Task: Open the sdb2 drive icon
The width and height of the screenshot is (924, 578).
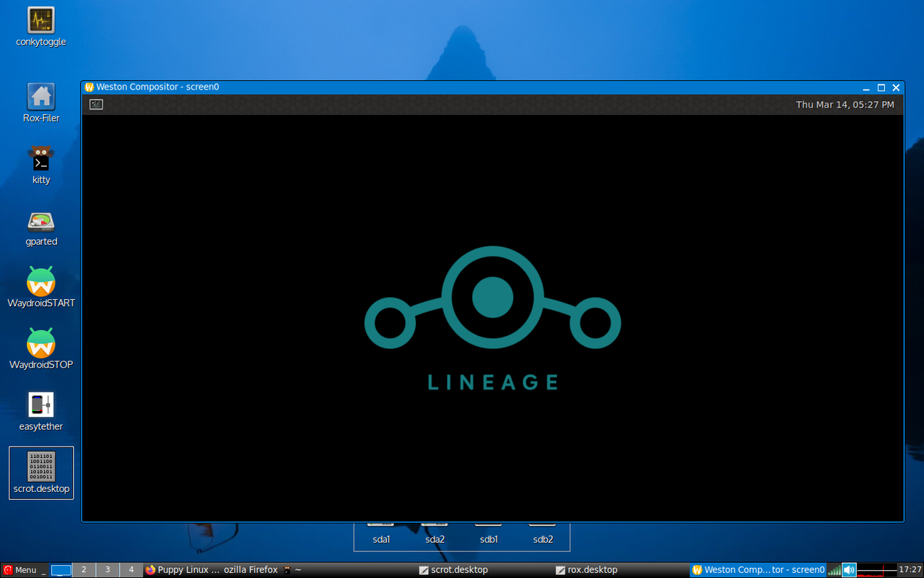Action: point(543,535)
